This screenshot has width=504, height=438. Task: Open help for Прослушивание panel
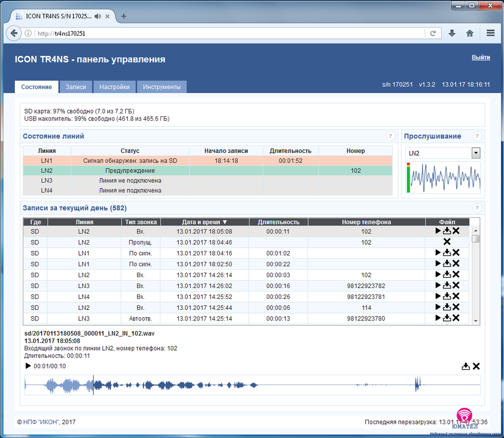point(477,136)
